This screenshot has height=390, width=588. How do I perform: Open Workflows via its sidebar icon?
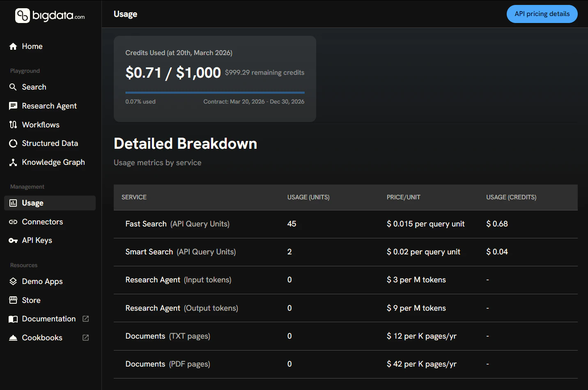[x=13, y=125]
